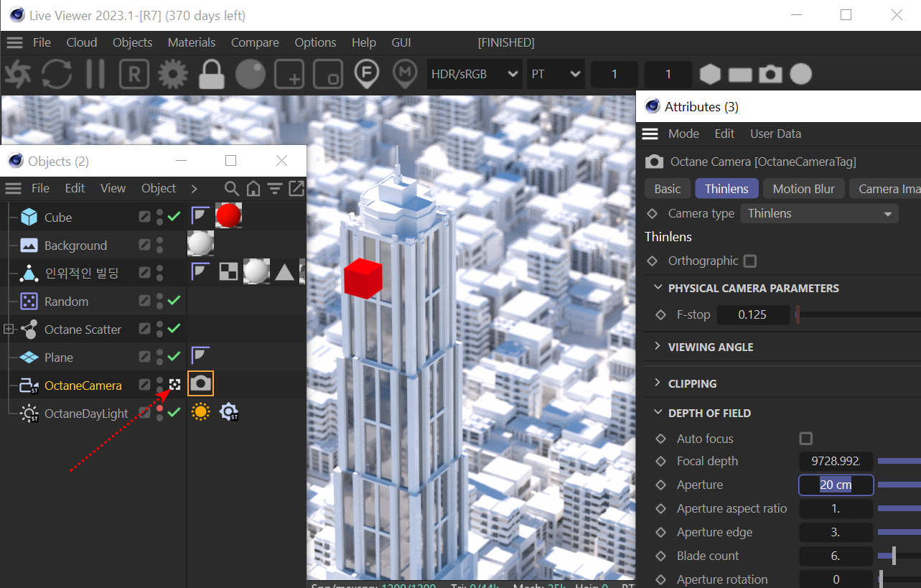Open the Attributes panel hamburger menu
The image size is (921, 588).
(x=650, y=134)
